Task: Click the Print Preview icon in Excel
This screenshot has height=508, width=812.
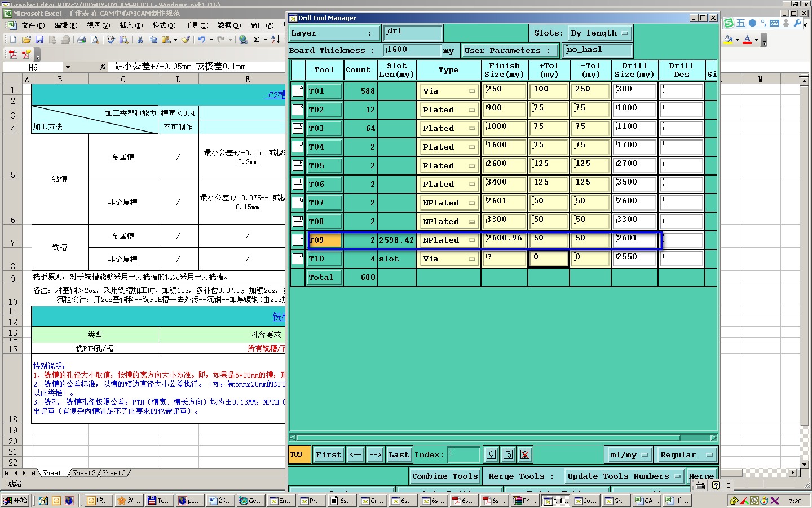Action: click(95, 40)
